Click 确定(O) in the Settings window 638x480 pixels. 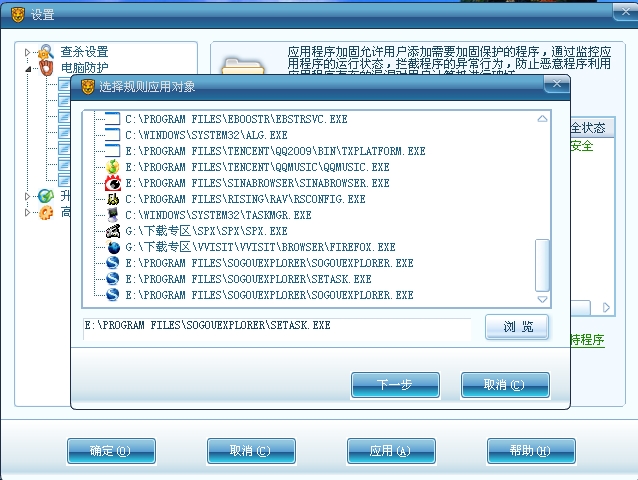tap(111, 451)
